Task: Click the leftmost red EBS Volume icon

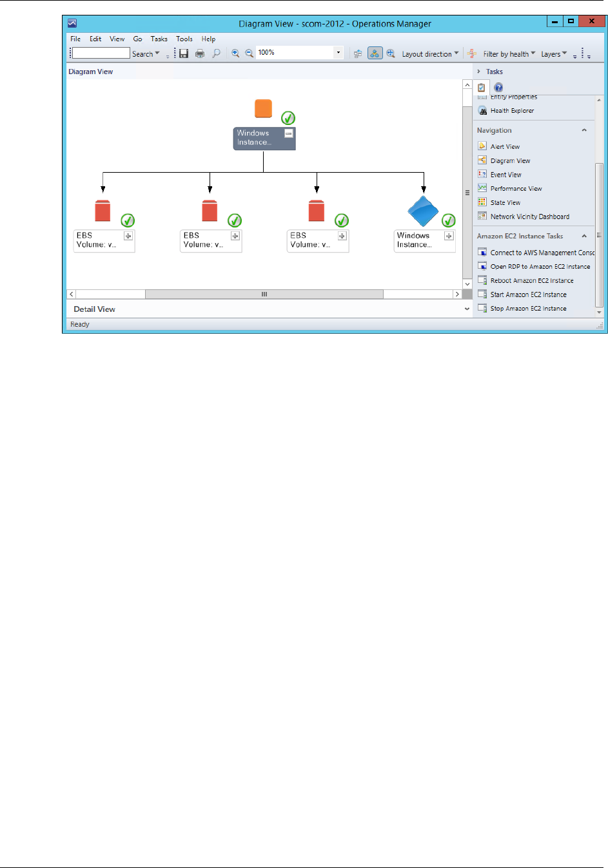Action: coord(103,211)
